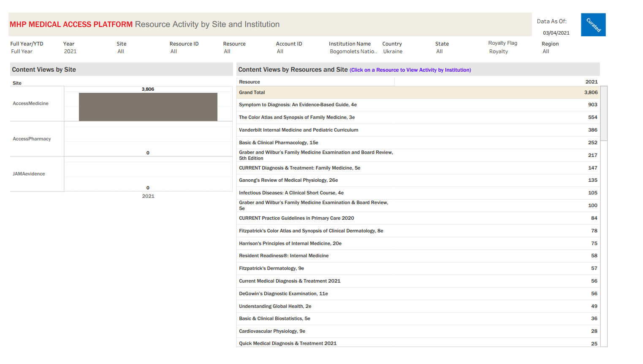
Task: Select Quick Medical Diagnosis & Treatment 2021
Action: pyautogui.click(x=418, y=343)
